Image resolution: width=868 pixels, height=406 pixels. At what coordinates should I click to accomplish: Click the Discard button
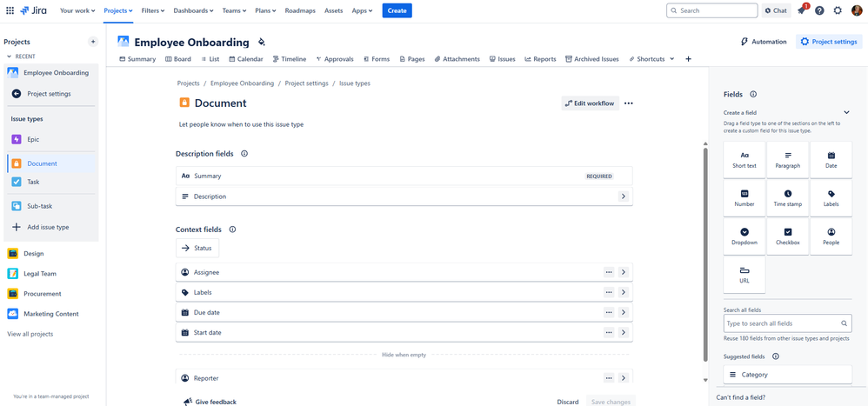click(x=567, y=403)
